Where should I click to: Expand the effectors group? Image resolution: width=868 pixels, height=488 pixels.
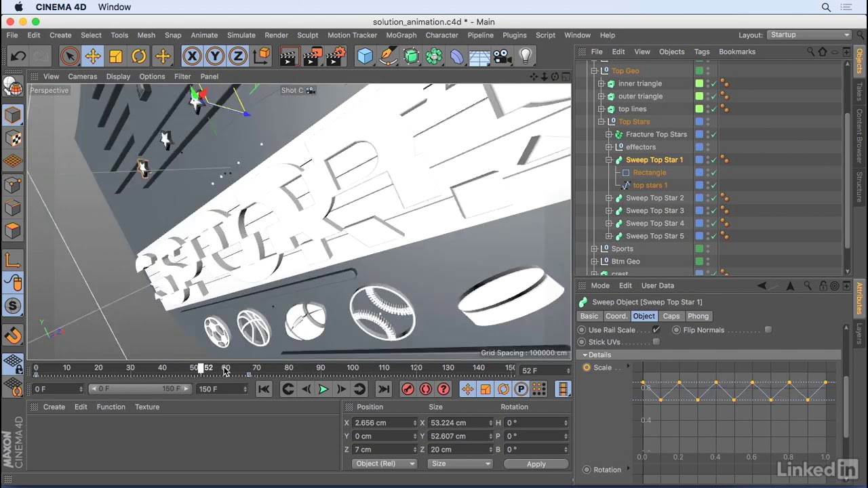[609, 147]
